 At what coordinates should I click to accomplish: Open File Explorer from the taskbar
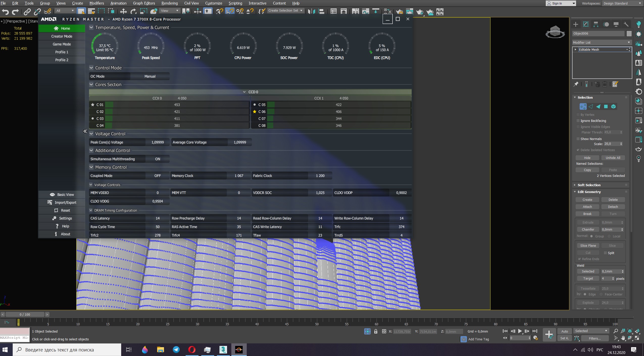[x=160, y=349]
